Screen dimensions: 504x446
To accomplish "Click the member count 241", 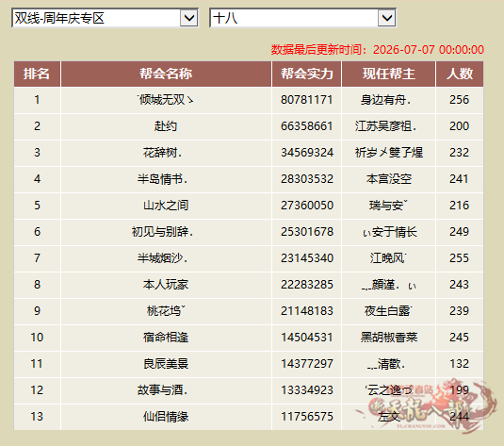I will pyautogui.click(x=460, y=179).
